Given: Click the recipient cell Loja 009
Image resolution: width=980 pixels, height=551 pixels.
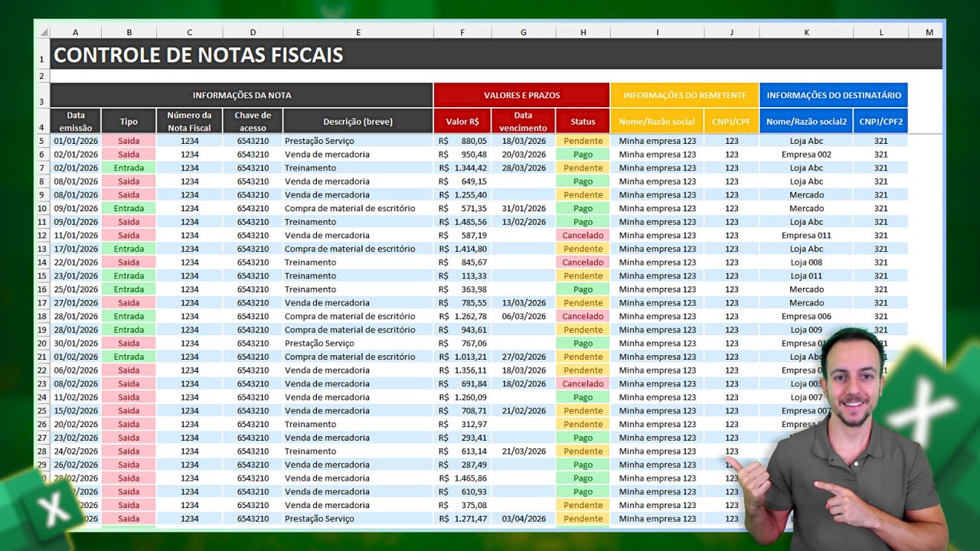Looking at the screenshot, I should pyautogui.click(x=806, y=330).
